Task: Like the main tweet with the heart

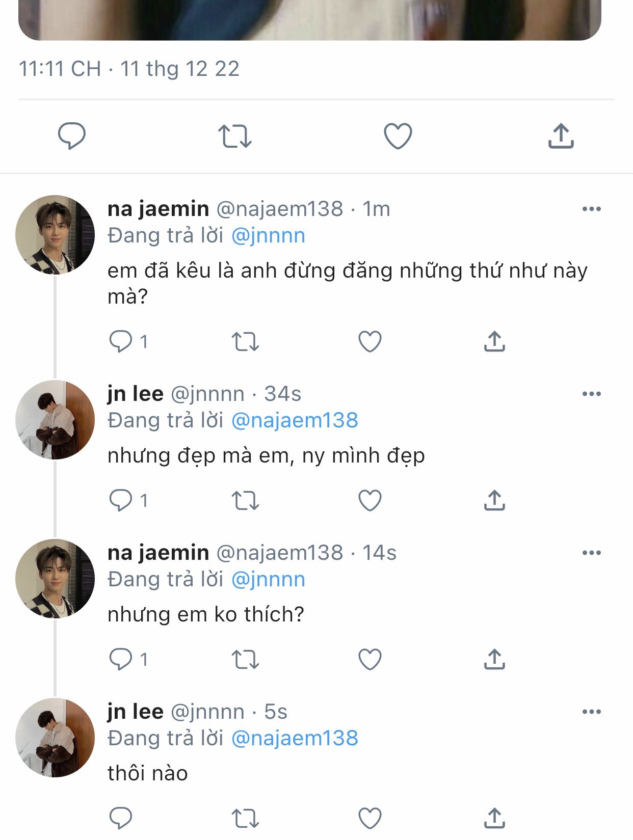Action: [x=398, y=136]
